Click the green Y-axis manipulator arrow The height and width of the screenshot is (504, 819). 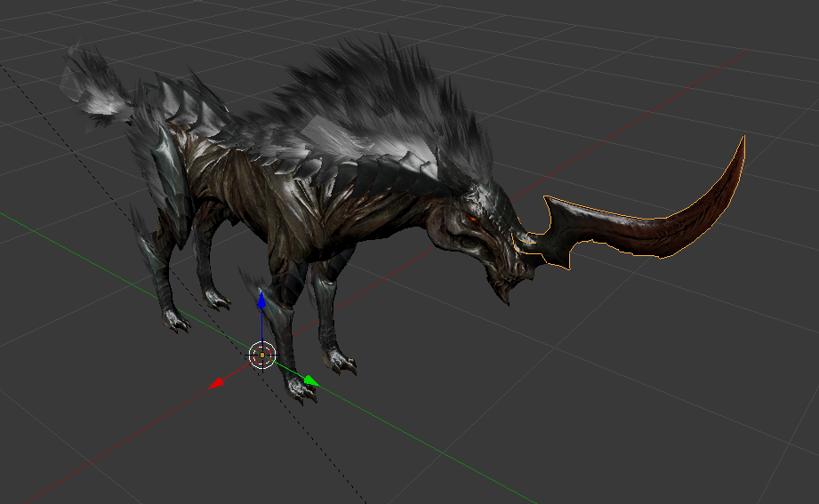click(x=310, y=380)
